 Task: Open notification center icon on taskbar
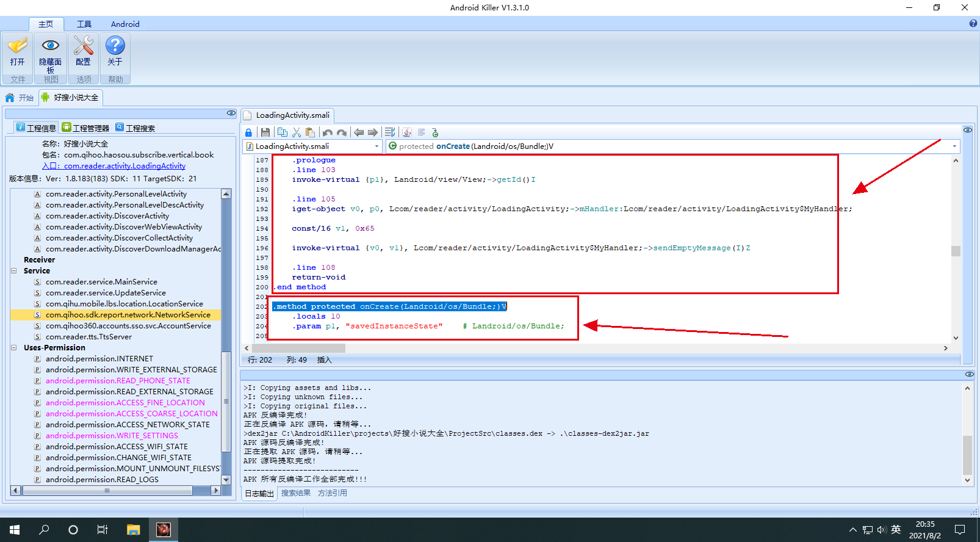(960, 530)
